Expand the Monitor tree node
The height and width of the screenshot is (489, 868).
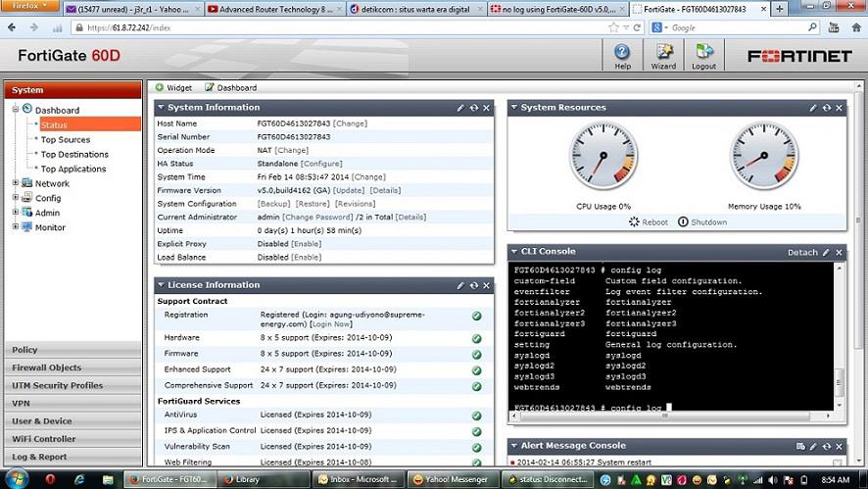16,226
